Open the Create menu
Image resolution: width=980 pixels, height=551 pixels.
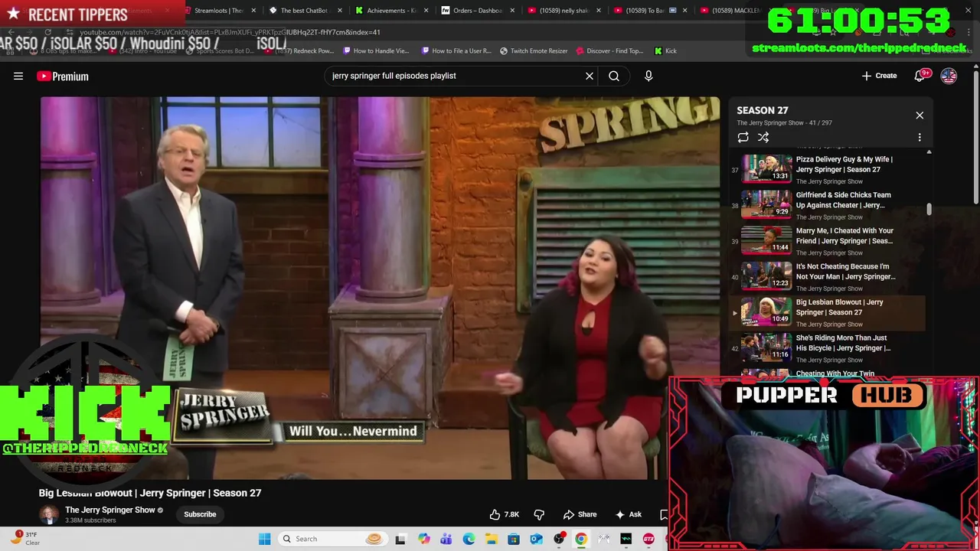coord(879,76)
